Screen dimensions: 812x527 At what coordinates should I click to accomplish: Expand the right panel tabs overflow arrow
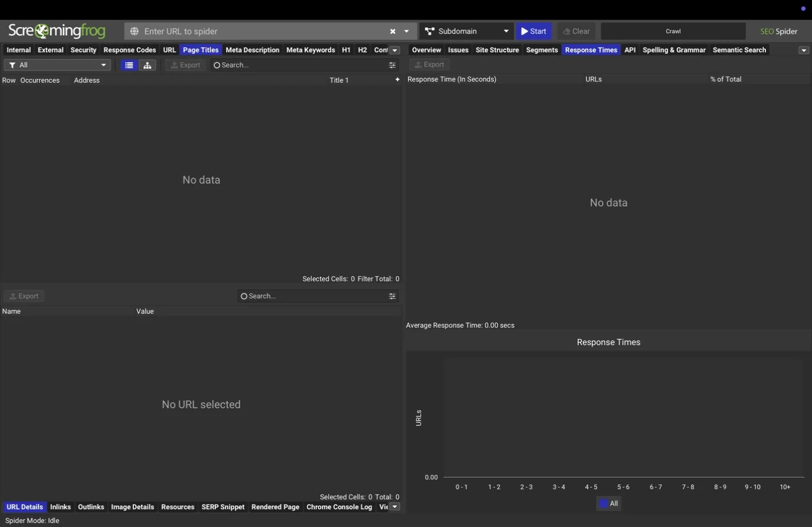(804, 50)
